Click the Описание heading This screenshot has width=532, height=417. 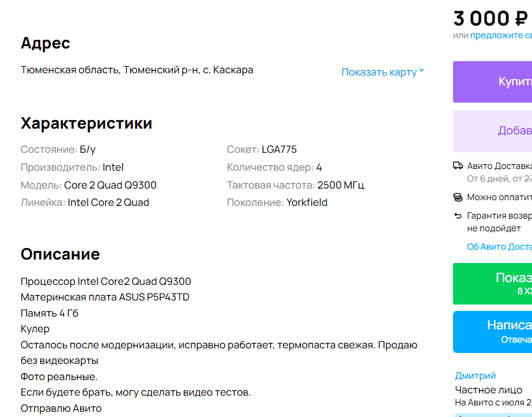pos(61,254)
